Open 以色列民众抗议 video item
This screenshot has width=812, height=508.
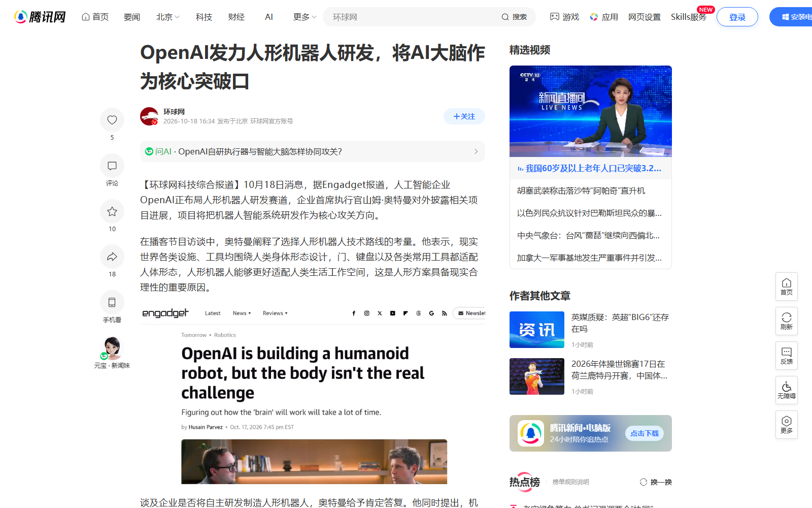coord(589,213)
